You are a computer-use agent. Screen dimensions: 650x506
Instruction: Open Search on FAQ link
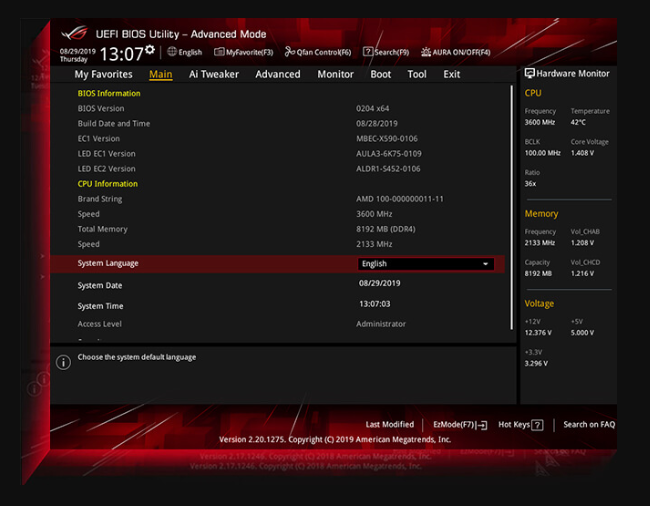[x=589, y=424]
